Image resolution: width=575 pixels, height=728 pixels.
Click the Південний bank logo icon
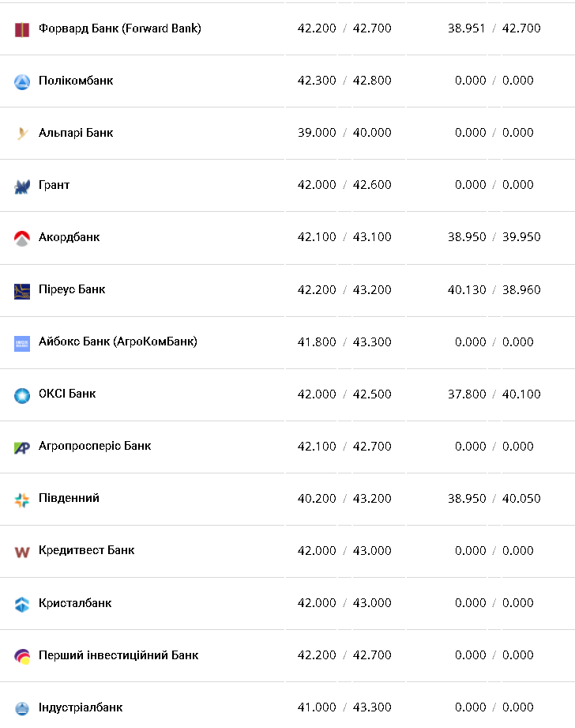[x=22, y=499]
